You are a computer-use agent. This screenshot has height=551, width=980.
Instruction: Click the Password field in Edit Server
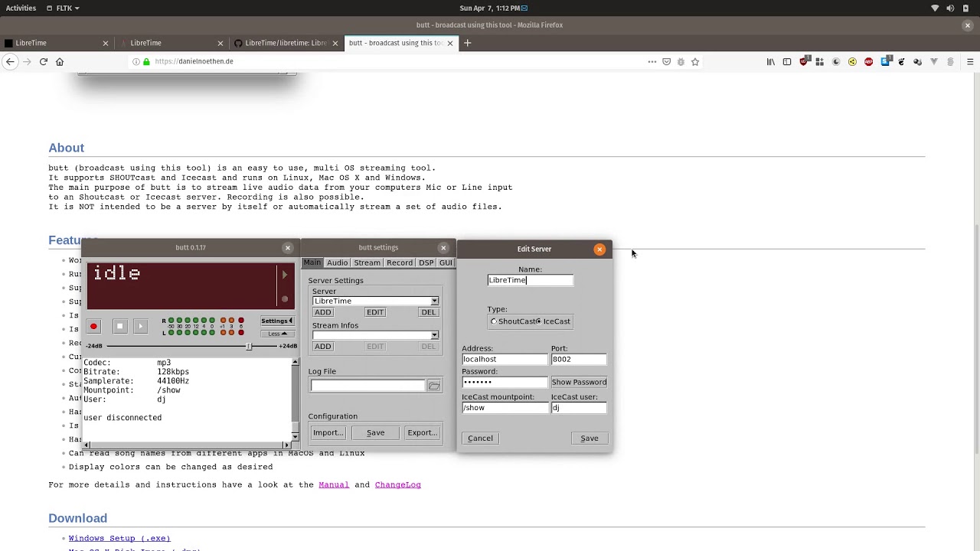click(505, 382)
